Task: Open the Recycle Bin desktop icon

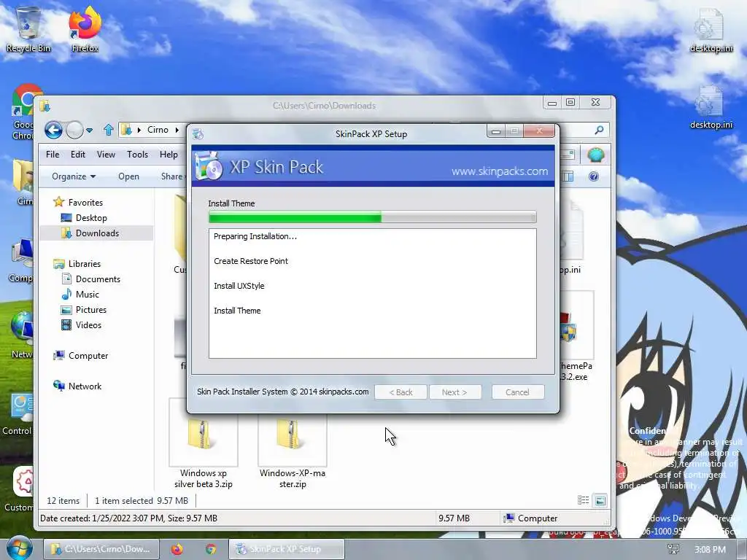Action: (28, 29)
